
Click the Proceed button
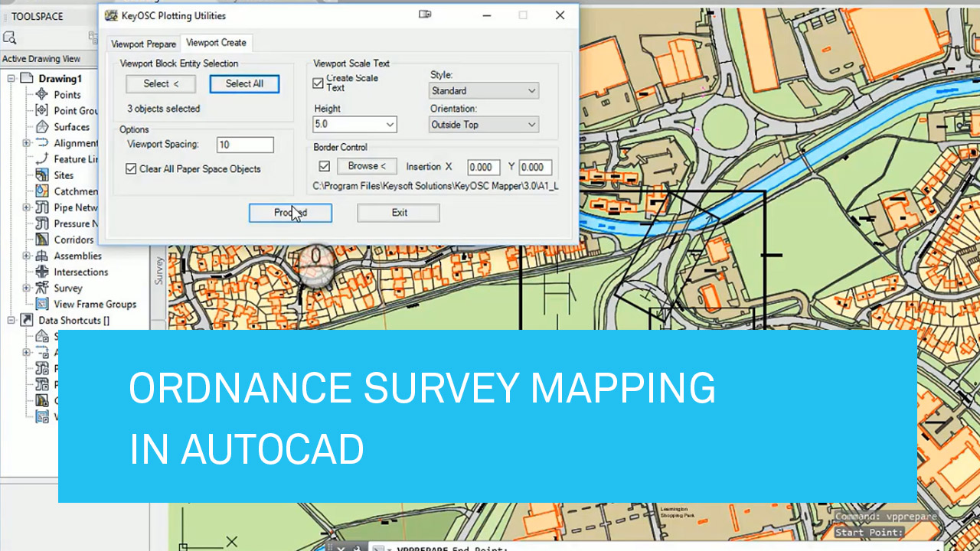pyautogui.click(x=290, y=213)
